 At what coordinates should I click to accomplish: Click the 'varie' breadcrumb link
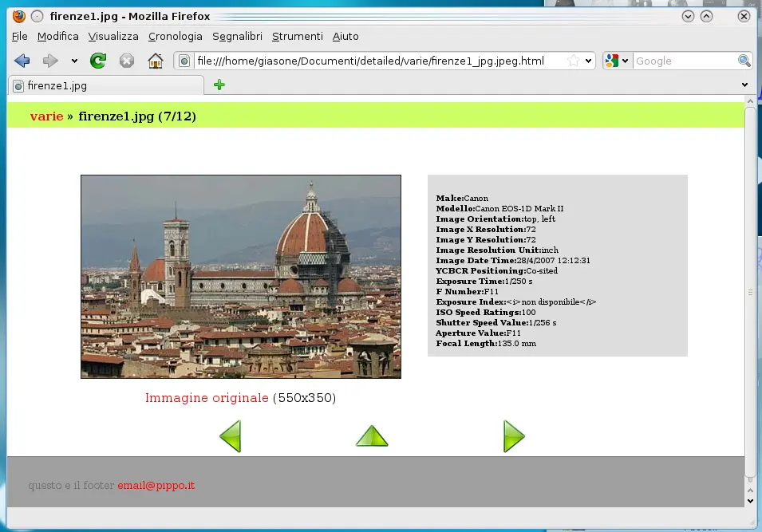click(x=46, y=116)
